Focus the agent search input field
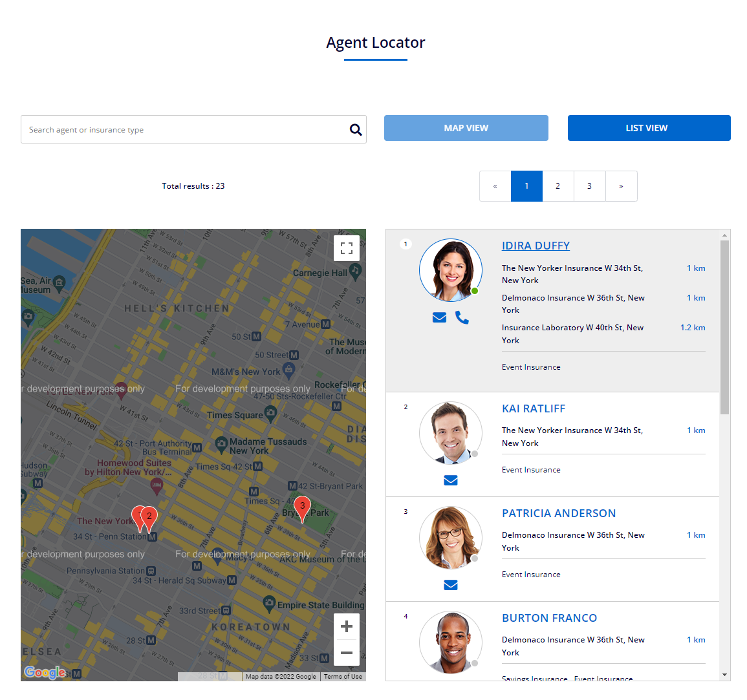The width and height of the screenshot is (747, 700). (184, 130)
